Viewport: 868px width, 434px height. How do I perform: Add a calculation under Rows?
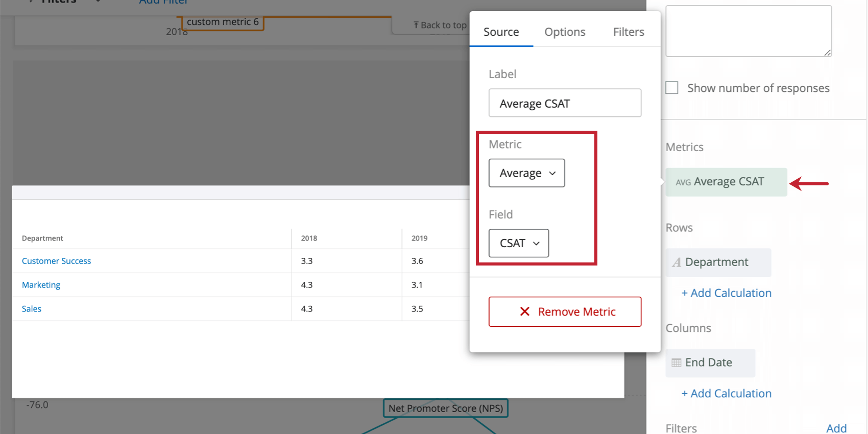[726, 293]
